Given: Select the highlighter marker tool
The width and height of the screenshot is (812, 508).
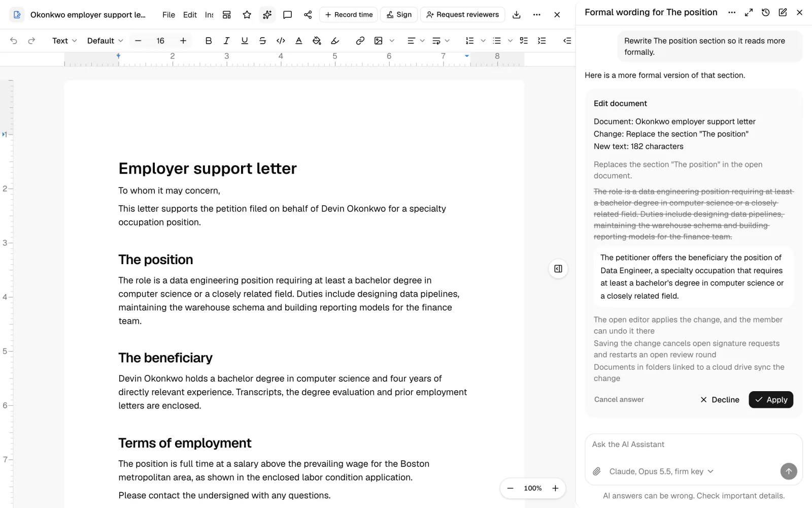Looking at the screenshot, I should (x=335, y=41).
